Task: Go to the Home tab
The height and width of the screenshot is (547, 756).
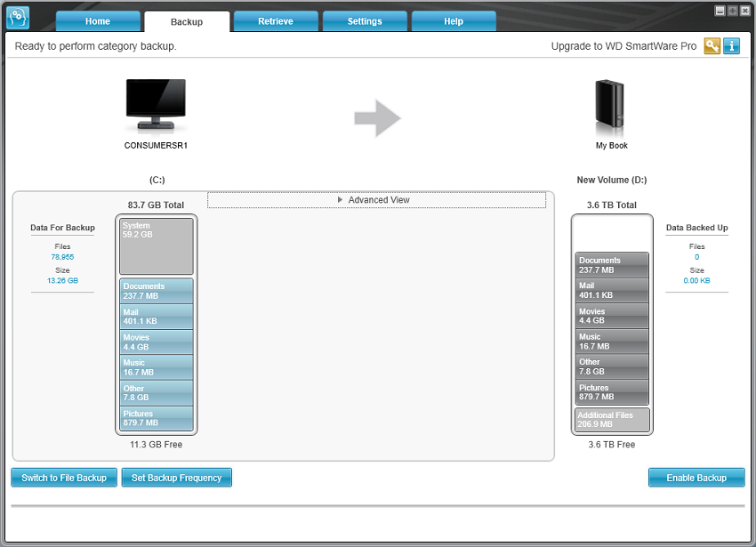Action: [x=98, y=21]
